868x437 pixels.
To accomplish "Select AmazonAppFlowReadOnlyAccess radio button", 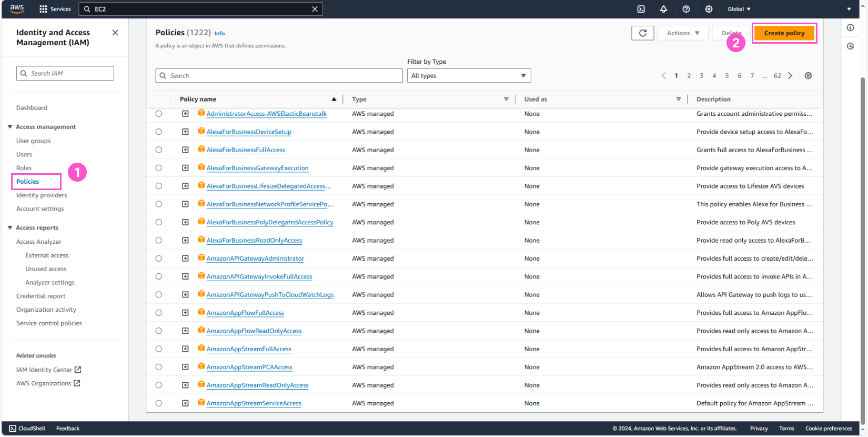I will click(158, 331).
